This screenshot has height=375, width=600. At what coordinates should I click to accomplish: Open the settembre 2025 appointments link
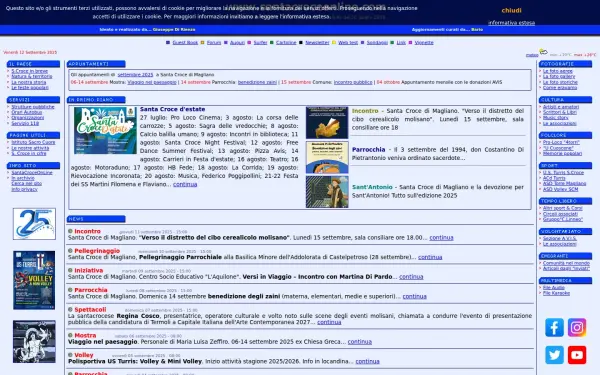tap(135, 75)
